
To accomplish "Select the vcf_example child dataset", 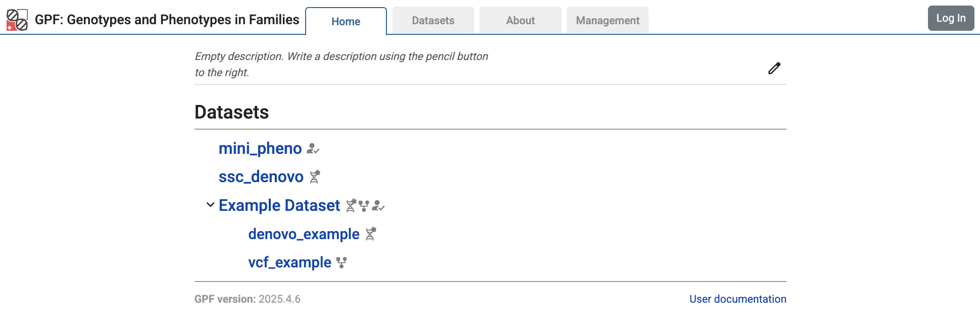I will [x=289, y=262].
